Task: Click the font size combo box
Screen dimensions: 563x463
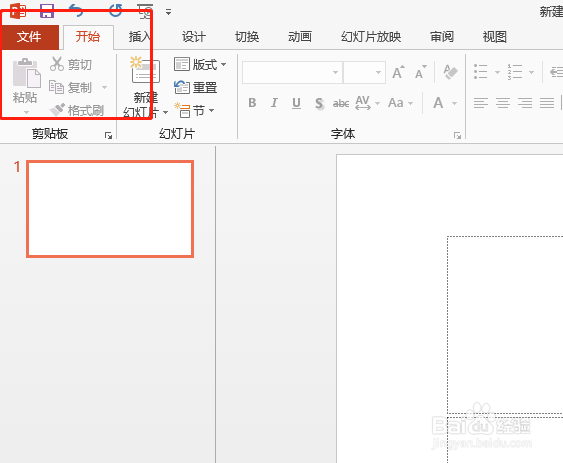Action: tap(364, 72)
